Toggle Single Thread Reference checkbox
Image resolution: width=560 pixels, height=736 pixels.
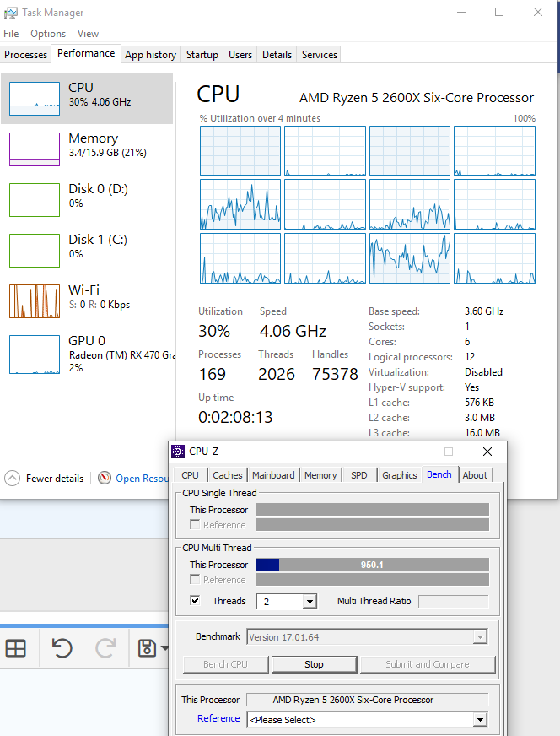click(195, 524)
